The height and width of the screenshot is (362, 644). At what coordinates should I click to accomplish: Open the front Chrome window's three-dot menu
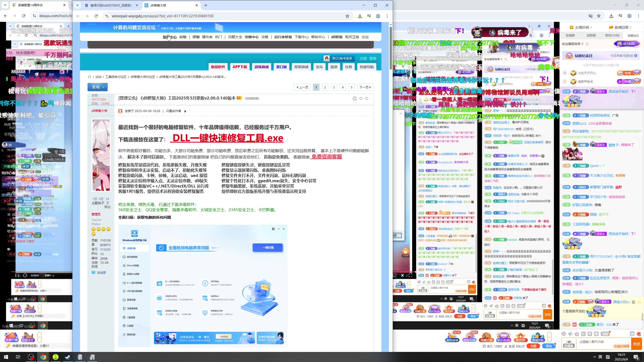pos(387,16)
